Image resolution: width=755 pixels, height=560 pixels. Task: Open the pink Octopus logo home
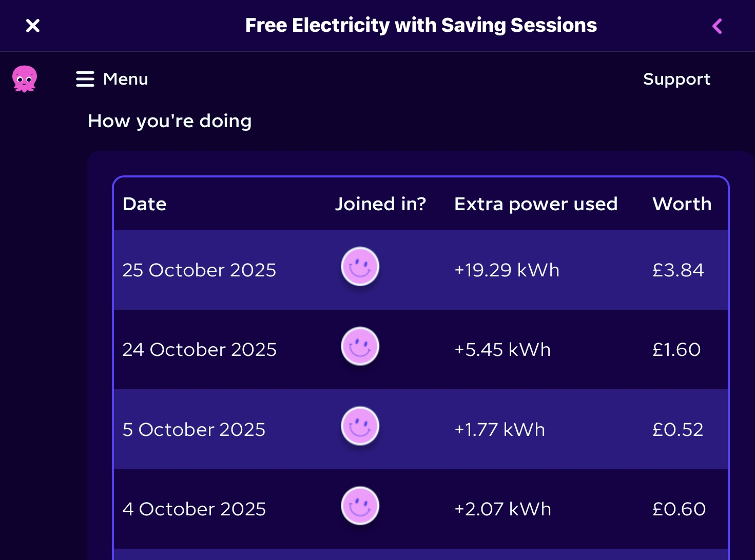click(x=25, y=79)
